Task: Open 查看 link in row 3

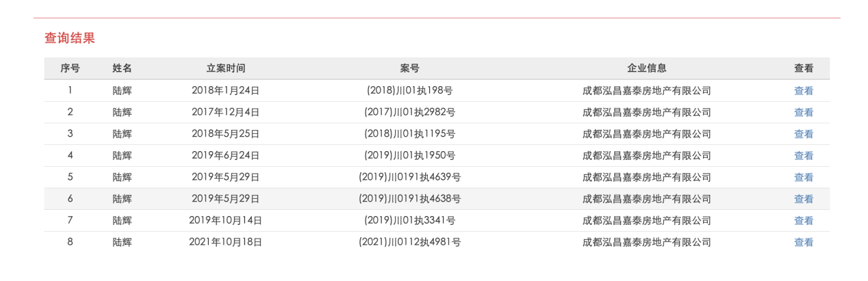Action: click(803, 134)
